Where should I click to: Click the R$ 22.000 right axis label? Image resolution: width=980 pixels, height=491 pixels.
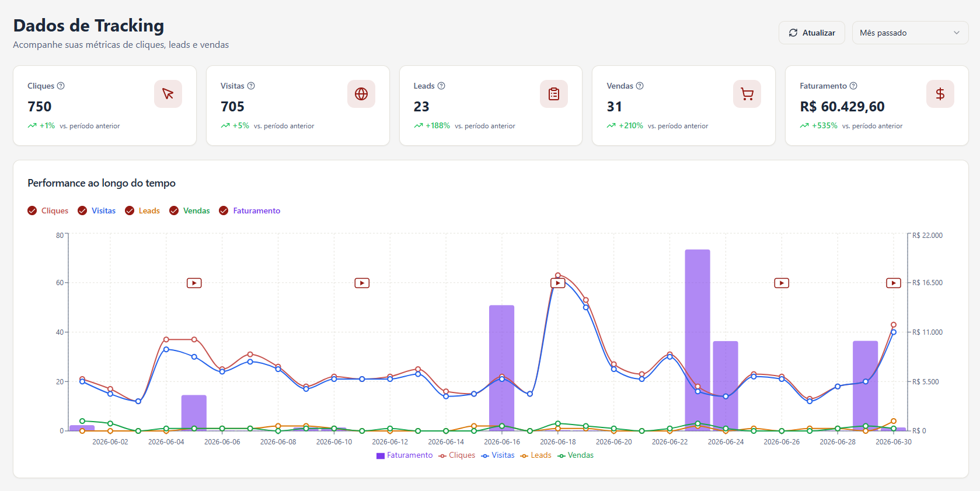[927, 236]
